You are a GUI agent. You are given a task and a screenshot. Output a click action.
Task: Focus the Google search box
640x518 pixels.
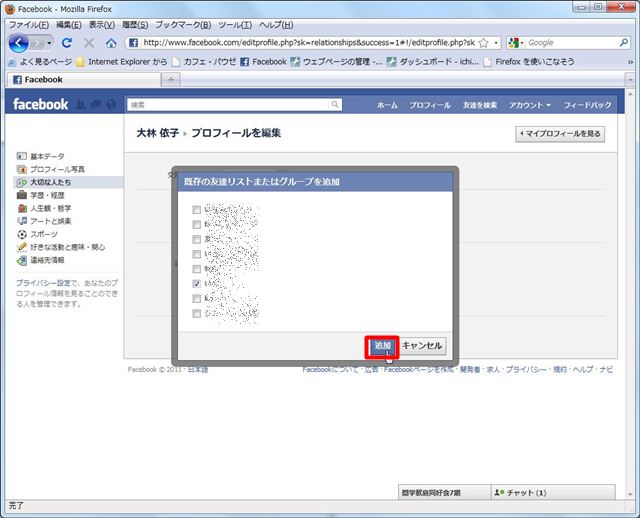pos(571,42)
